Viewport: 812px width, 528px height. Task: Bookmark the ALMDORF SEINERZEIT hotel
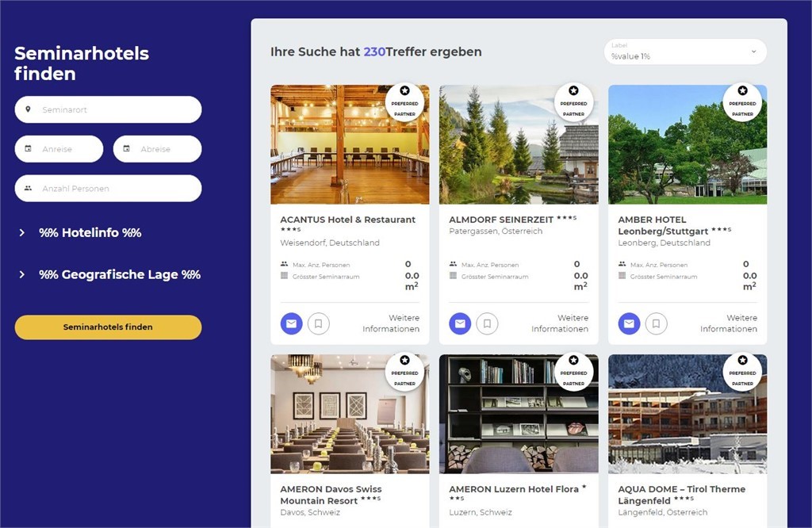point(488,323)
